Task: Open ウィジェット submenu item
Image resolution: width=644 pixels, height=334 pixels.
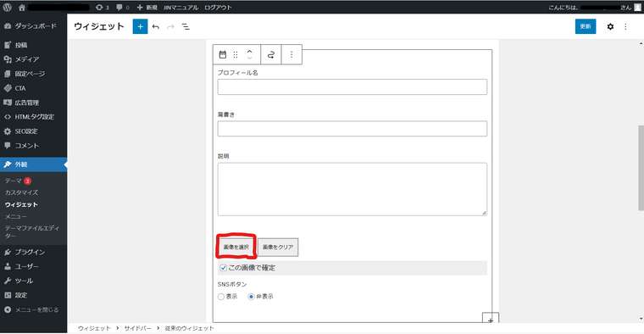Action: (x=21, y=204)
